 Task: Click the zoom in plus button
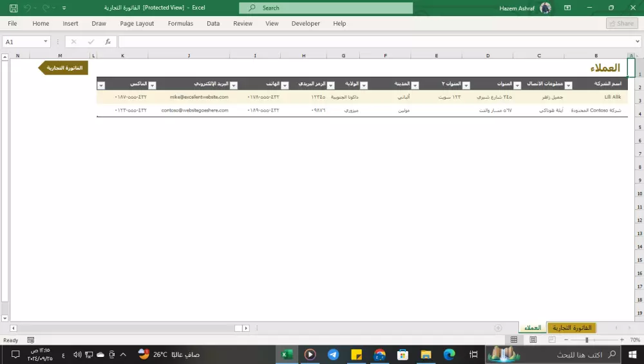(622, 340)
